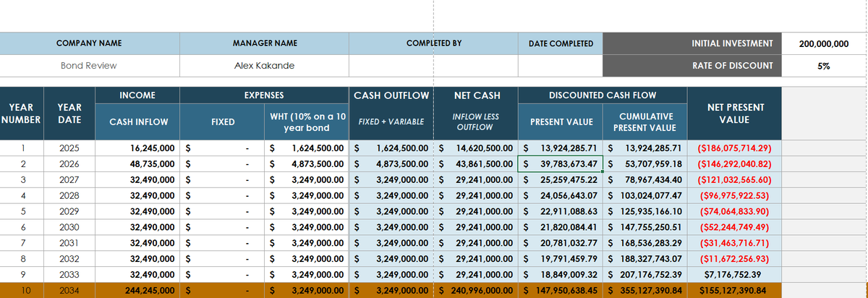Image resolution: width=868 pixels, height=298 pixels.
Task: Click the DATE COMPLETED header cell
Action: pyautogui.click(x=561, y=43)
